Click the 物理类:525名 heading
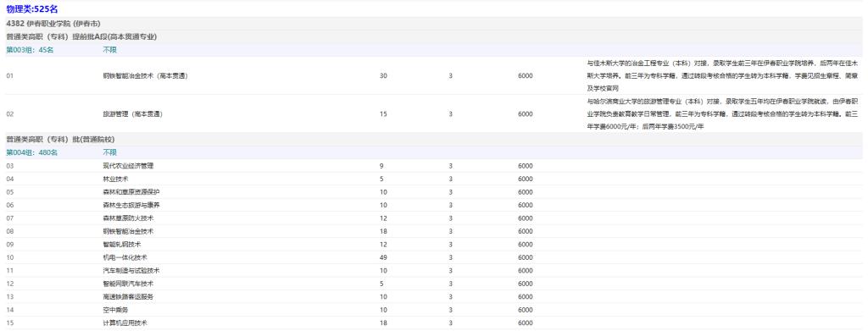The image size is (868, 331). click(x=32, y=8)
